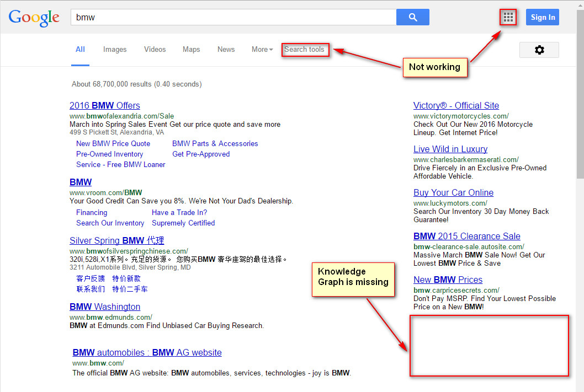Expand the More dropdown menu
The height and width of the screenshot is (392, 584).
(262, 50)
